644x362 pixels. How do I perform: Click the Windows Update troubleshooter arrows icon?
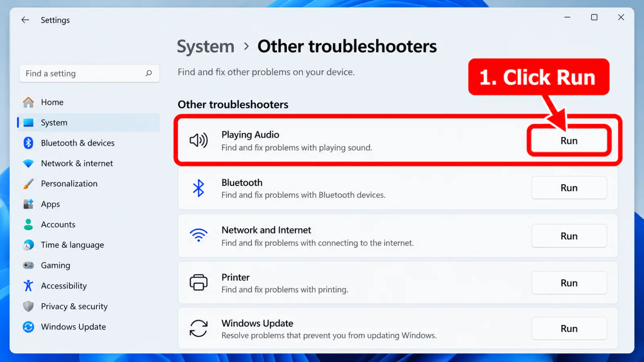[x=198, y=328]
